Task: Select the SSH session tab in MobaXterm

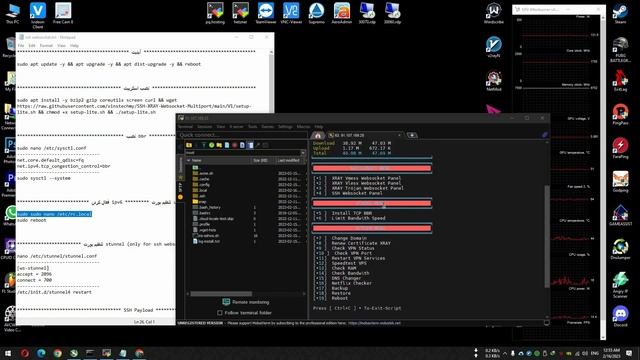Action: point(364,135)
